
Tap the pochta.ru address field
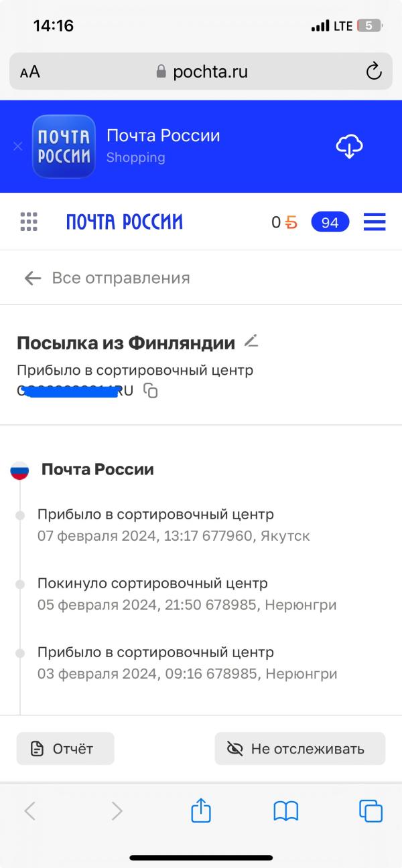(x=201, y=72)
